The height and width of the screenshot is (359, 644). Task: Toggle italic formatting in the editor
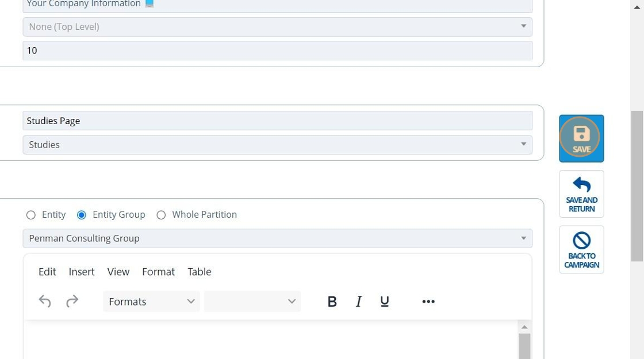(x=358, y=302)
